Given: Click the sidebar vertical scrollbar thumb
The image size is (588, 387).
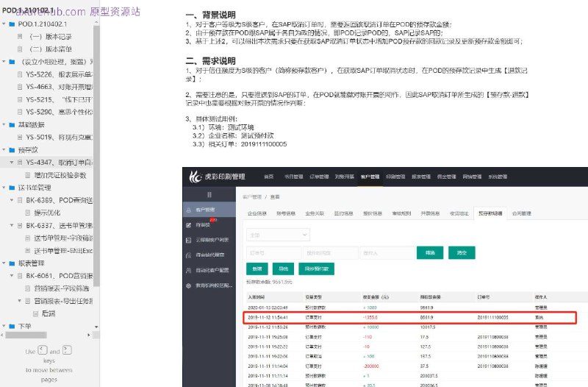Looking at the screenshot, I should [96, 156].
